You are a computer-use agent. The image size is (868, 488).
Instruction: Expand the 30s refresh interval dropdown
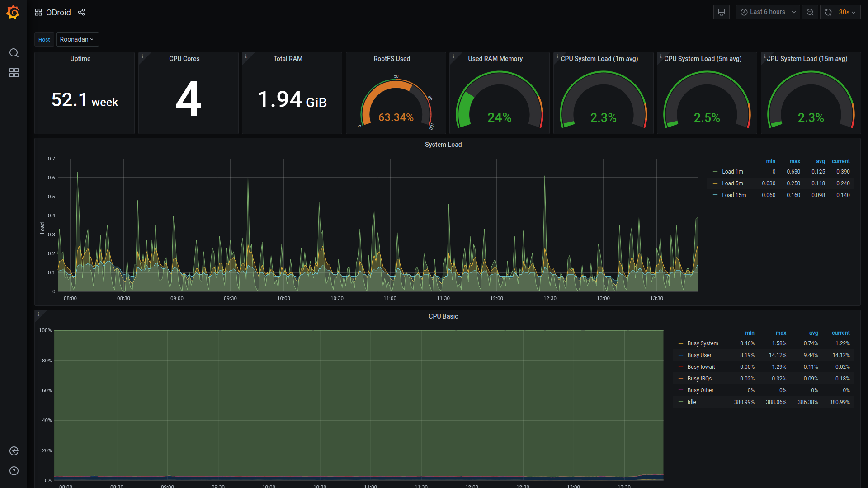click(847, 12)
